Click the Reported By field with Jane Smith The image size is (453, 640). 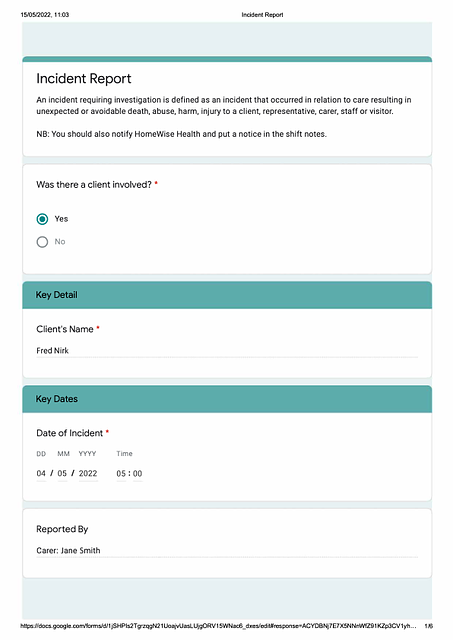point(227,551)
